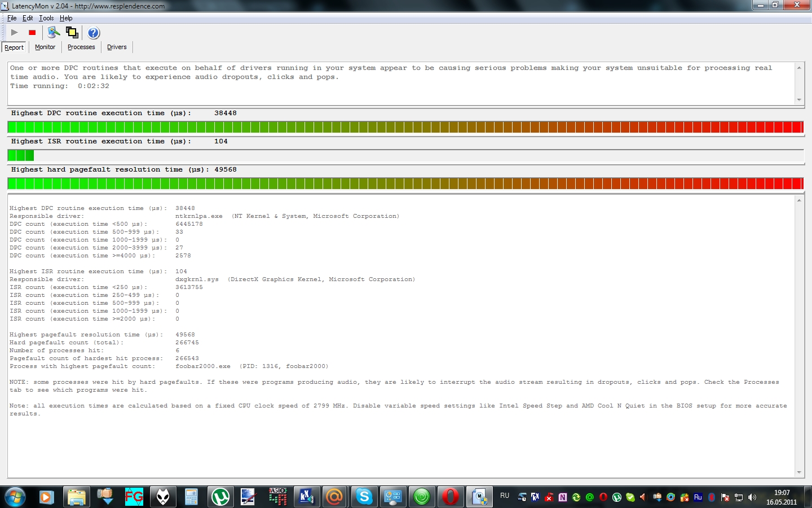The height and width of the screenshot is (508, 812).
Task: Open the Action Center flag tray icon
Action: [x=725, y=497]
